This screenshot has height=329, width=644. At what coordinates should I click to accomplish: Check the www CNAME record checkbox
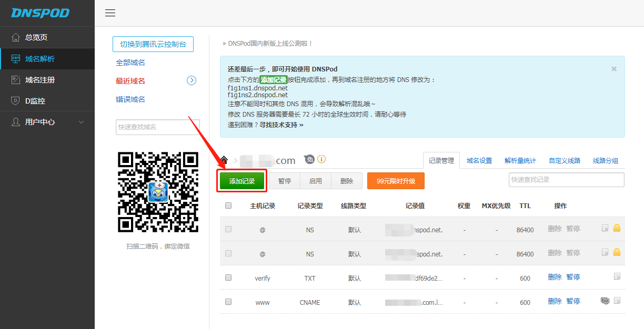click(x=228, y=302)
